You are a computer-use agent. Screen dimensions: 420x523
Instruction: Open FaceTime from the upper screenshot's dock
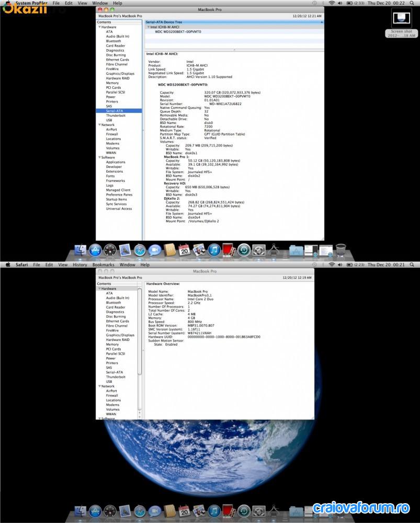coord(155,250)
